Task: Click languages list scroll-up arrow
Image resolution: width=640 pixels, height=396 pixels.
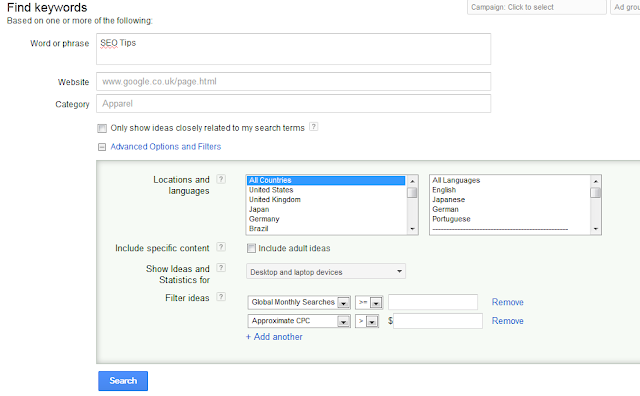Action: coord(596,181)
